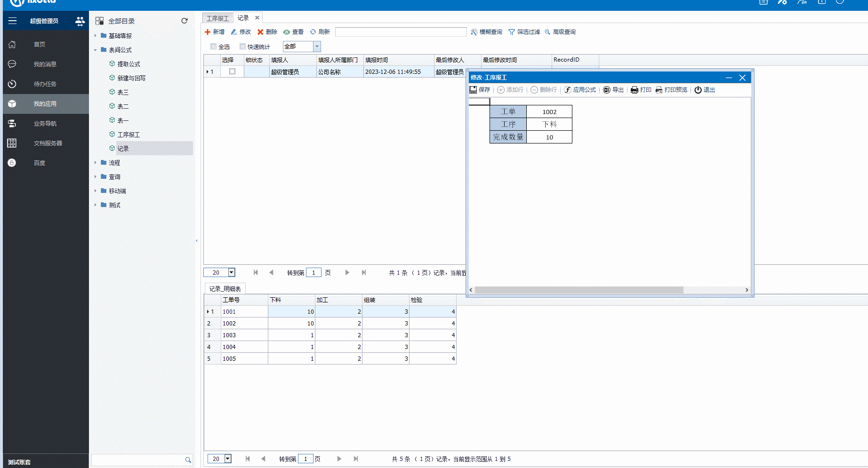Click the horizontal scrollbar in the edit dialog
The width and height of the screenshot is (868, 468).
coord(579,290)
